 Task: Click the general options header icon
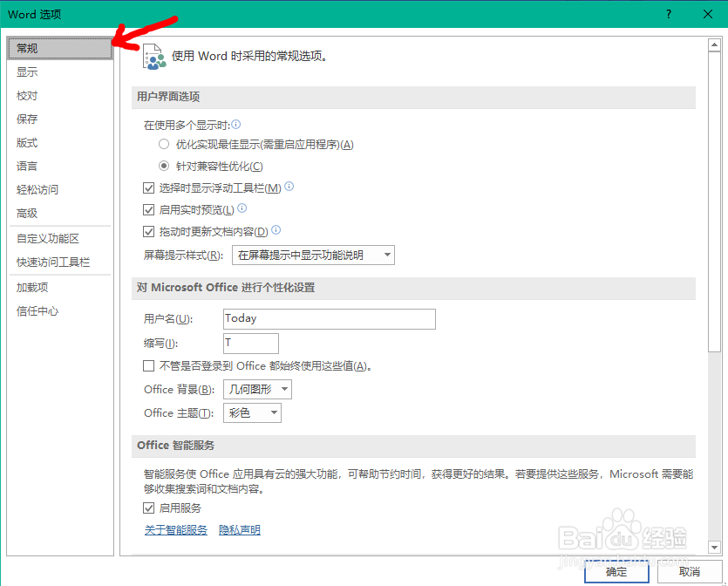(x=154, y=57)
